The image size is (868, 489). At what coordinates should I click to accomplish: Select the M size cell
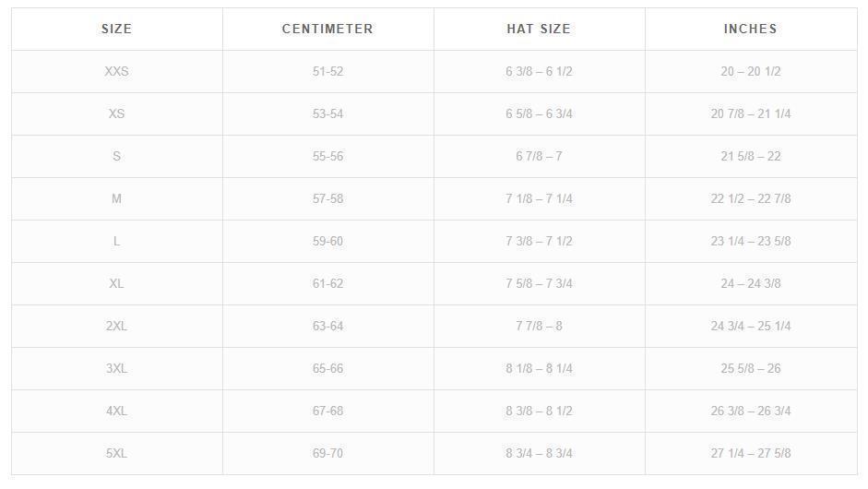pos(116,198)
